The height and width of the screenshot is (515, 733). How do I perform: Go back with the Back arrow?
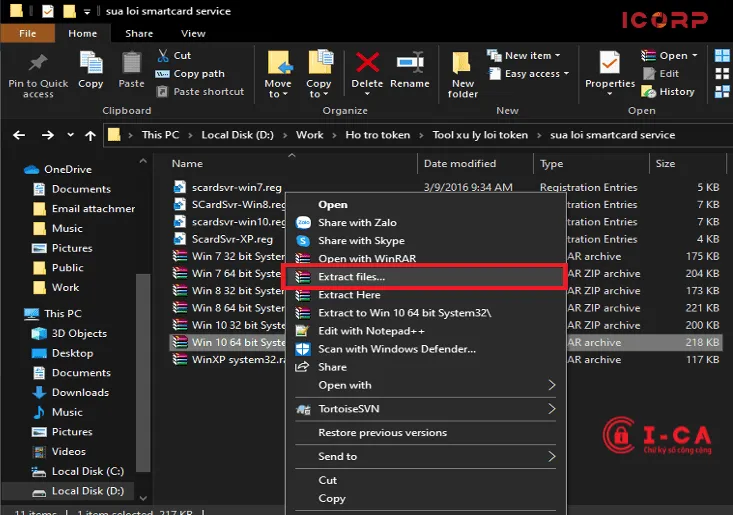(x=19, y=136)
